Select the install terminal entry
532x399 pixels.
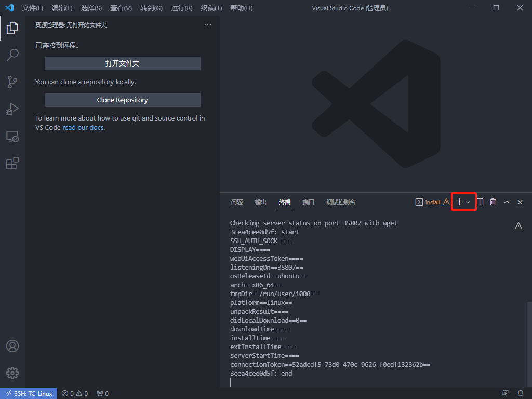428,202
